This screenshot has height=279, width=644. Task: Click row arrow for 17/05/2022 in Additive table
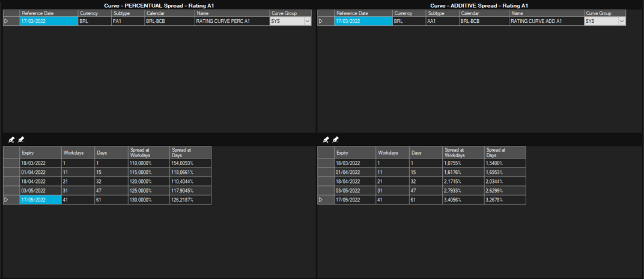[x=321, y=200]
